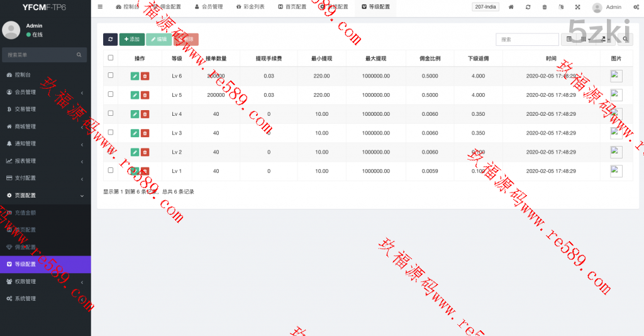
Task: Expand the 会员管理 sidebar menu
Action: tap(44, 92)
